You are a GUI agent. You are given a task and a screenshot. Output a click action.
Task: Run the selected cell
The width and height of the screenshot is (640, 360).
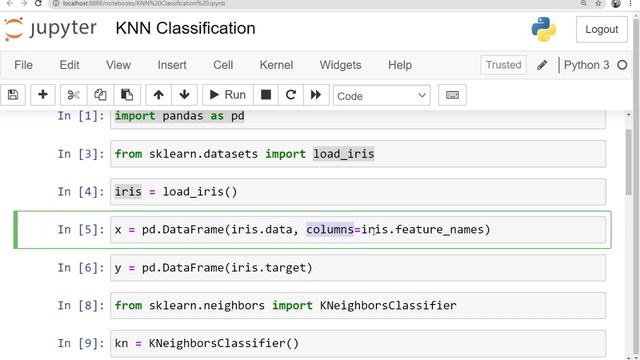tap(228, 95)
